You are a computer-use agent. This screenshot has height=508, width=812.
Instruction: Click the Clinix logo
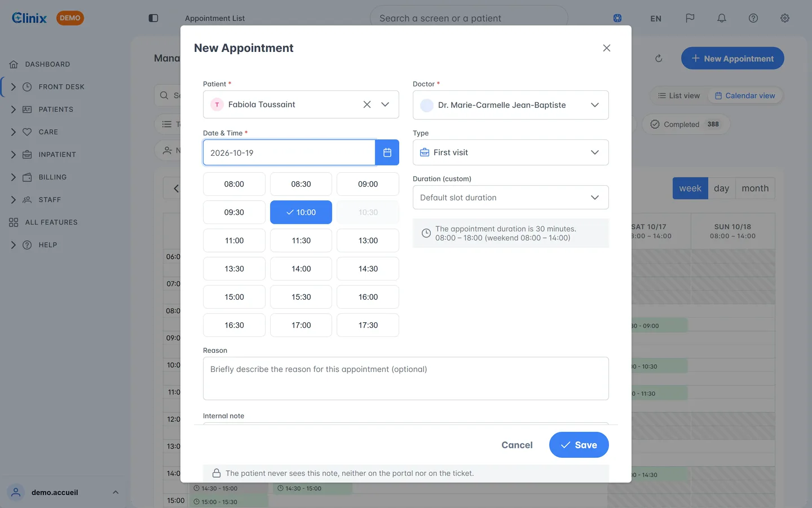pyautogui.click(x=29, y=18)
